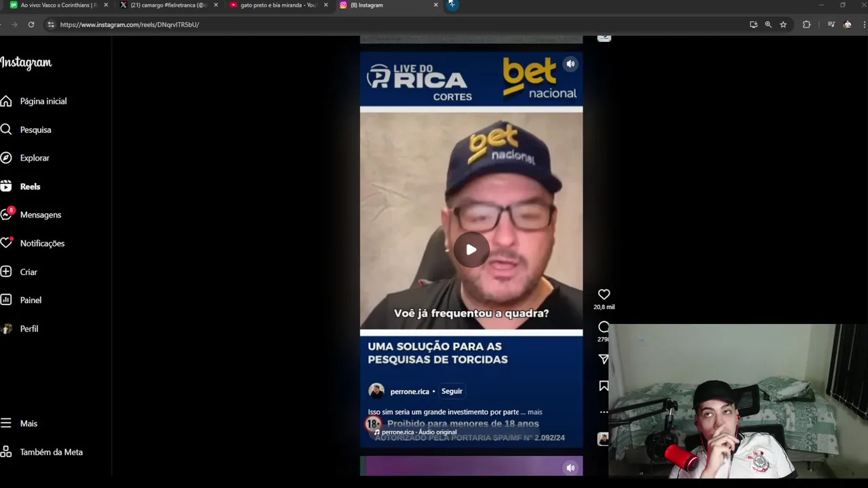This screenshot has width=868, height=488.
Task: Bookmark this page with star icon
Action: [x=783, y=24]
